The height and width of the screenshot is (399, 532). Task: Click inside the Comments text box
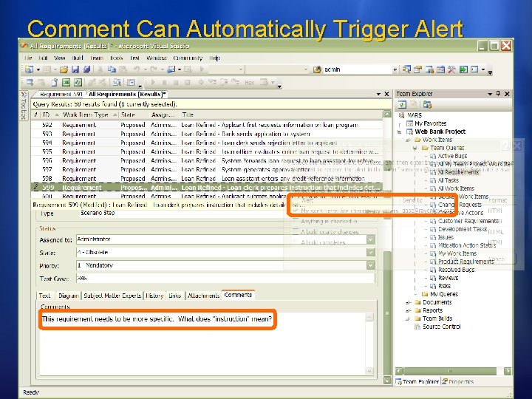pyautogui.click(x=203, y=344)
